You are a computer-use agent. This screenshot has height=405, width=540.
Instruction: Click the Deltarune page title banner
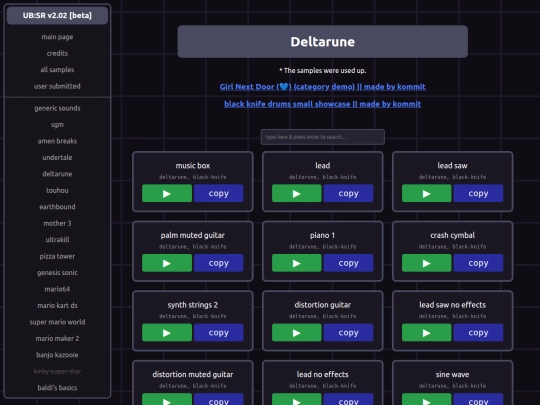click(x=322, y=42)
